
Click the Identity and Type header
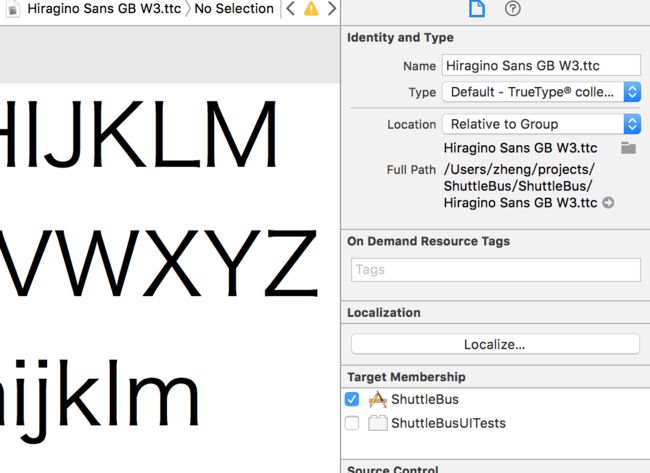coord(400,38)
